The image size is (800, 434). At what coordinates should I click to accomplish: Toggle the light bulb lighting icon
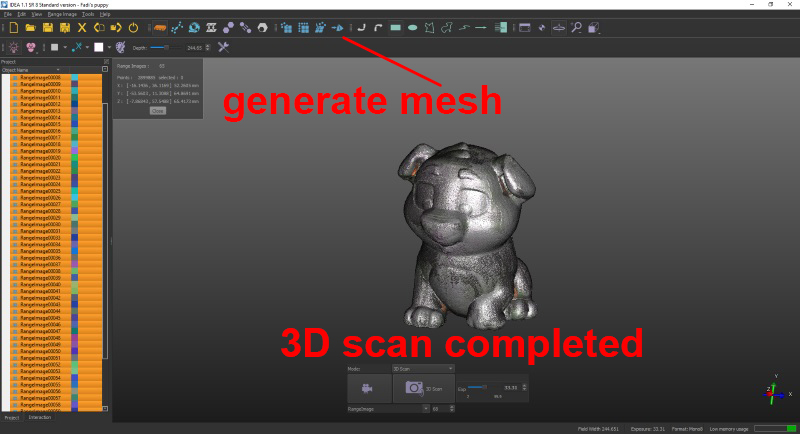point(14,47)
